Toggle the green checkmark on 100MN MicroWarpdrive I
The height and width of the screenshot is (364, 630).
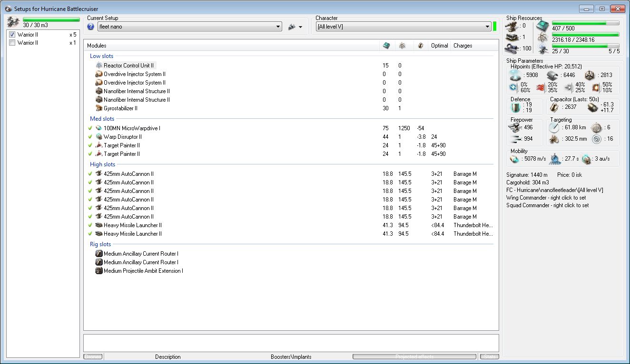pos(90,128)
